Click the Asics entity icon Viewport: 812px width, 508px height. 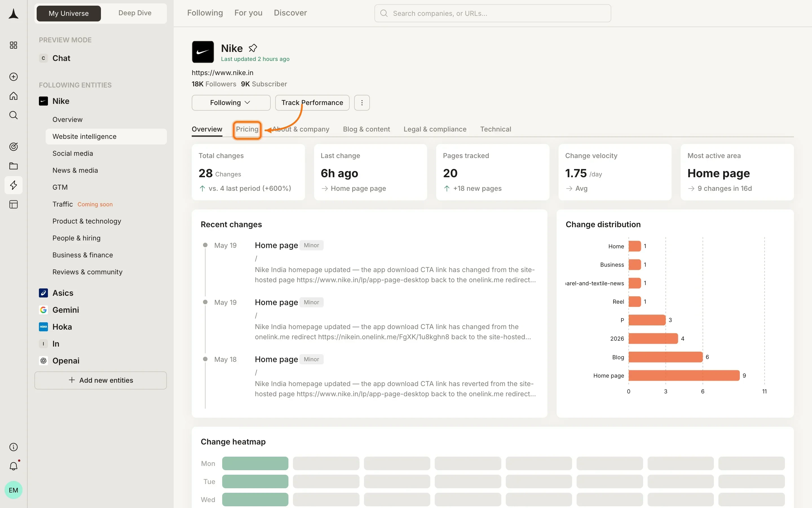[x=43, y=293]
